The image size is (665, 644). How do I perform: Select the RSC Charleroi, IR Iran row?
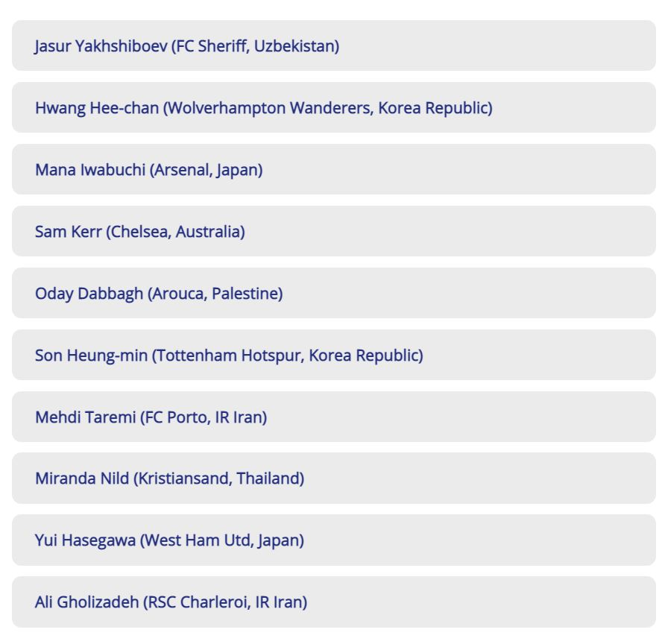[332, 602]
